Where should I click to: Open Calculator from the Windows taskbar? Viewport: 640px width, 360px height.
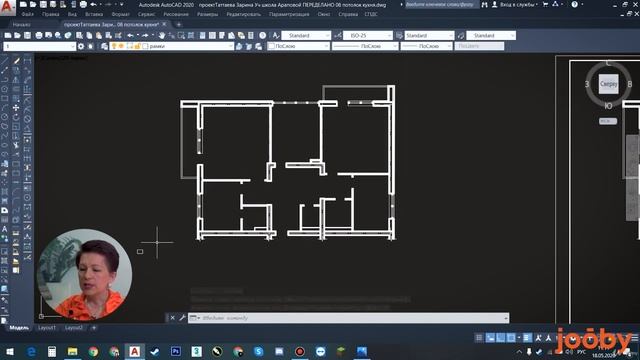point(52,351)
